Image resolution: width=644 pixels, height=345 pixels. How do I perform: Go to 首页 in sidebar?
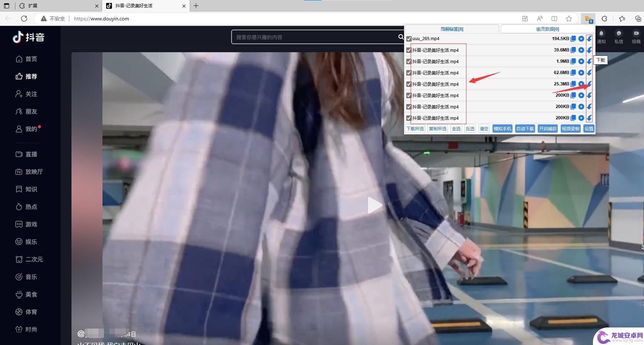26,59
